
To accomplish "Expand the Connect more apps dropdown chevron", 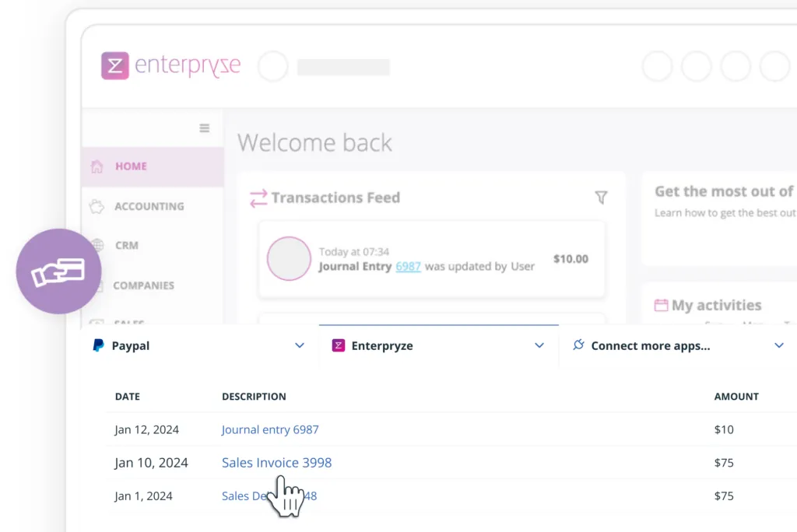I will point(778,345).
